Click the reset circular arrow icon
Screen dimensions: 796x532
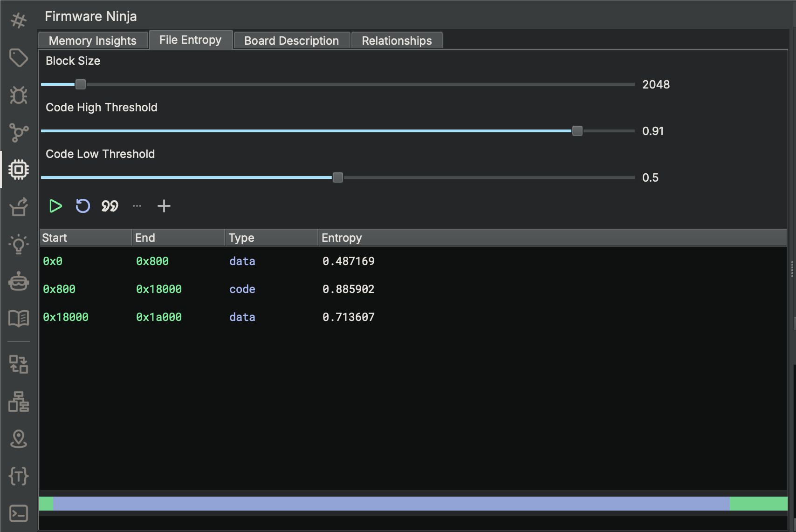82,206
